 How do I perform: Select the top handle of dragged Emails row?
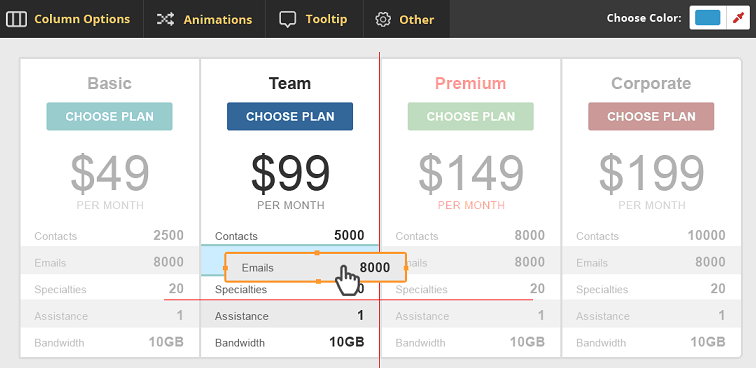[x=317, y=253]
